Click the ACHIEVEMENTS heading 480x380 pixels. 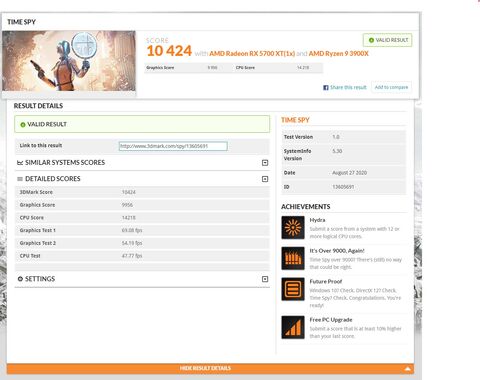pos(306,207)
